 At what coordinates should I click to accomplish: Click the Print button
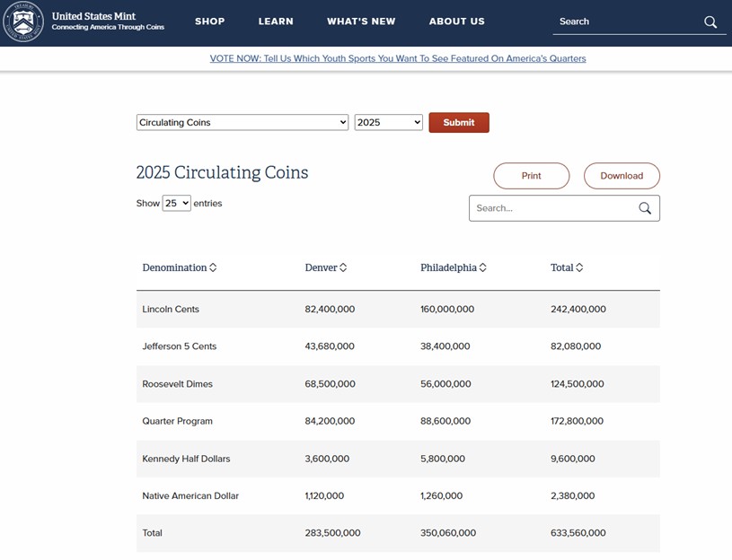point(531,176)
